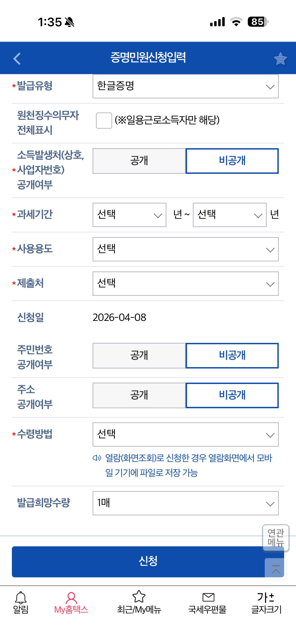Expand the 제출처 dropdown
The height and width of the screenshot is (644, 296).
[185, 284]
